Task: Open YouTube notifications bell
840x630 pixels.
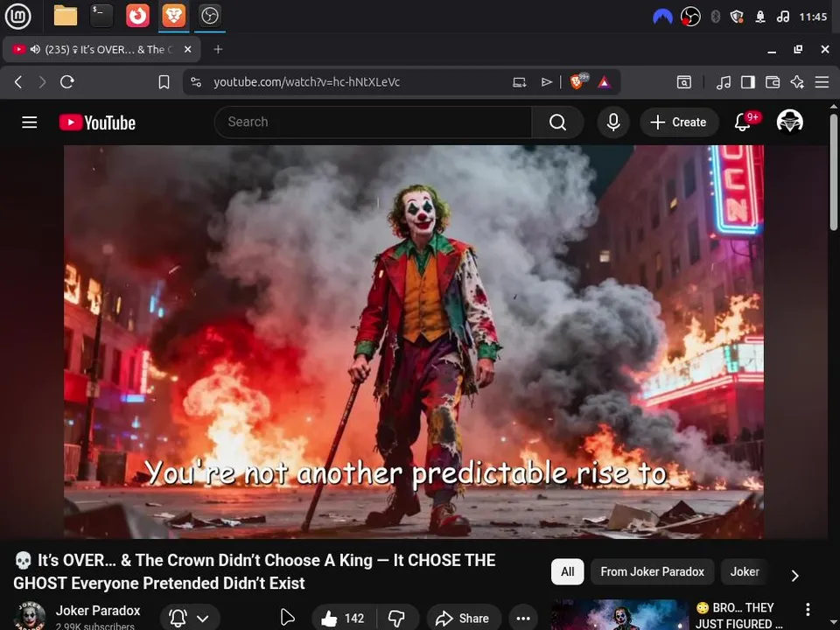Action: coord(743,122)
